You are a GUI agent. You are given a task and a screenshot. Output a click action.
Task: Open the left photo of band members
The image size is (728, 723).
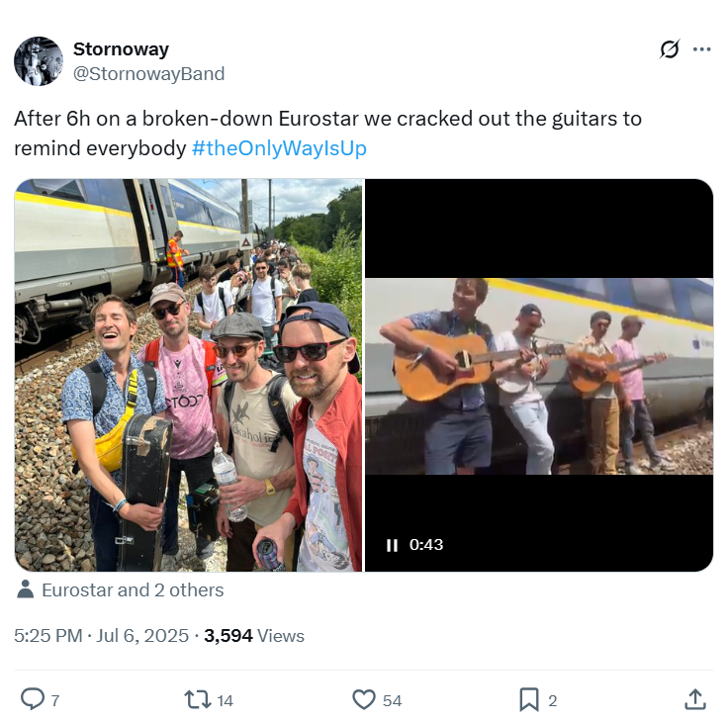coord(188,375)
